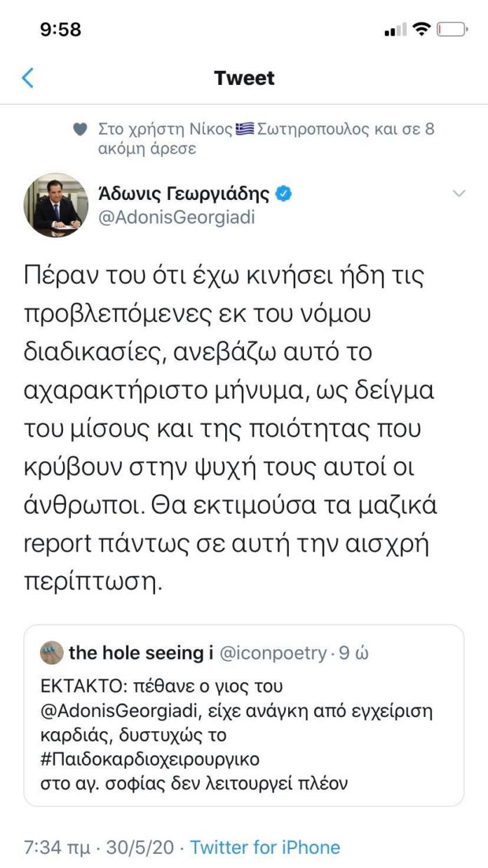Tap the cellular signal bars
The height and width of the screenshot is (868, 488).
coord(395,30)
